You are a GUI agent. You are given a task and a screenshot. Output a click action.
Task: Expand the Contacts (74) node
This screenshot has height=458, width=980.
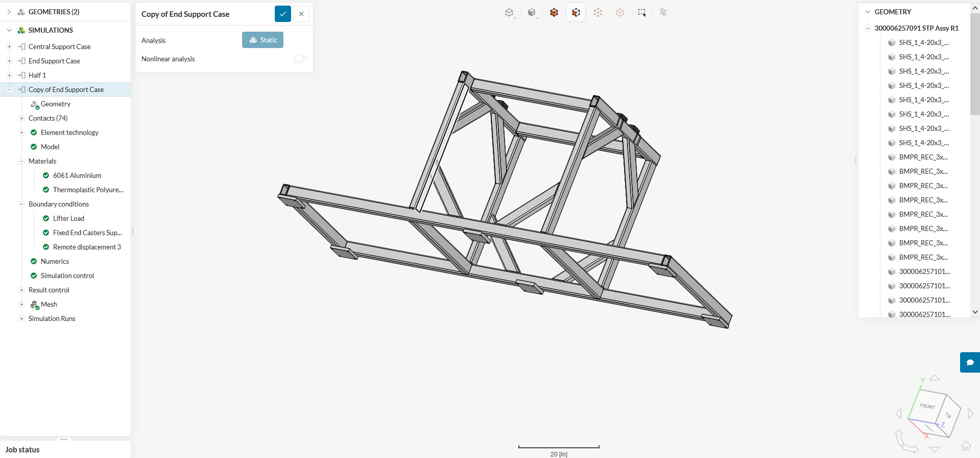tap(21, 118)
